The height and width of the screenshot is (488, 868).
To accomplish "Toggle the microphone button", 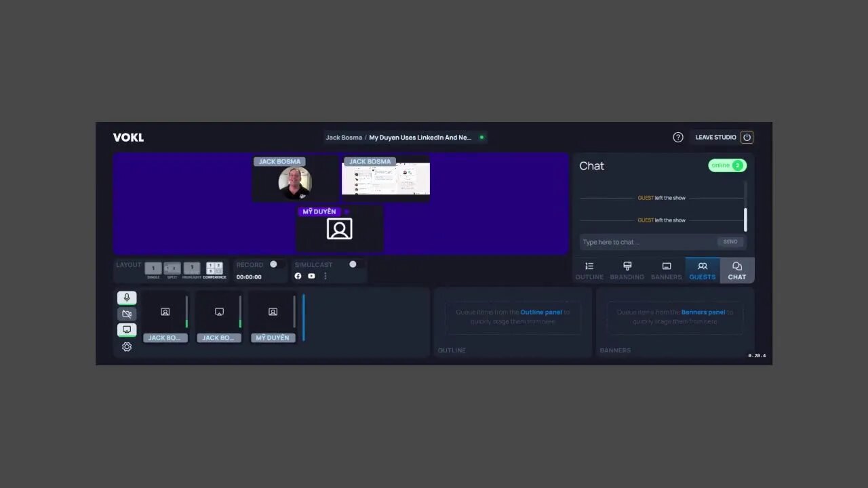I will coord(127,298).
